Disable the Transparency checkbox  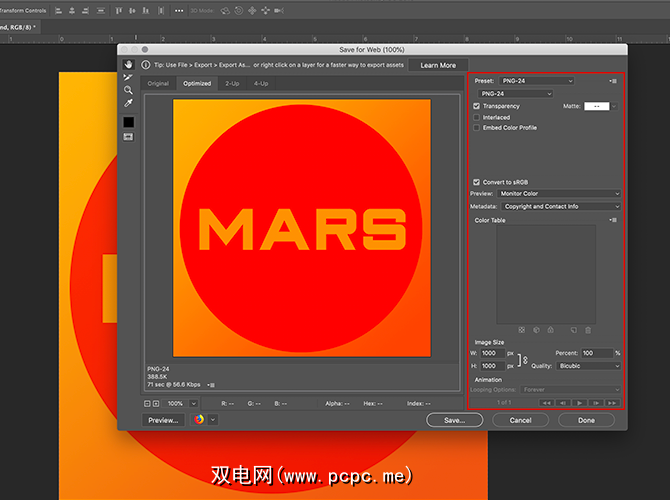click(x=477, y=106)
